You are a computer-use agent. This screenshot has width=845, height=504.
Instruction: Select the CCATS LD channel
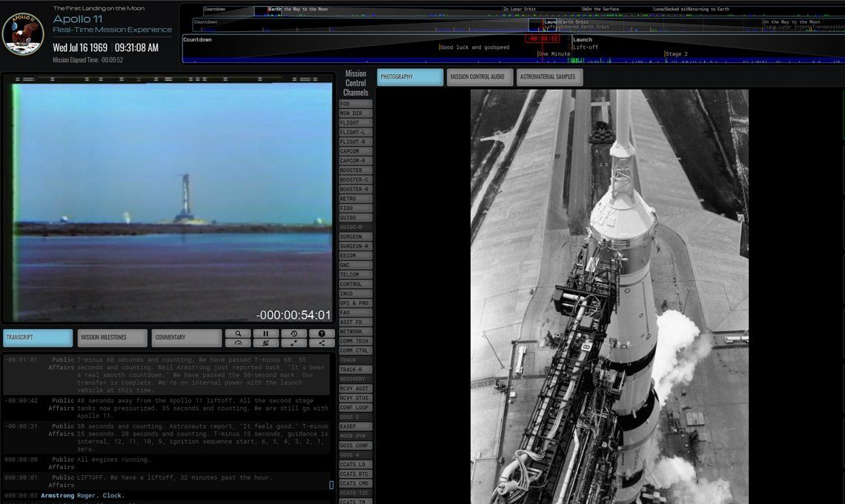(356, 464)
